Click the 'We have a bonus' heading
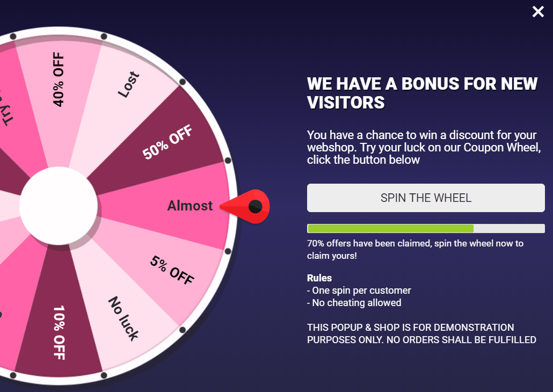Image resolution: width=553 pixels, height=392 pixels. (x=422, y=92)
